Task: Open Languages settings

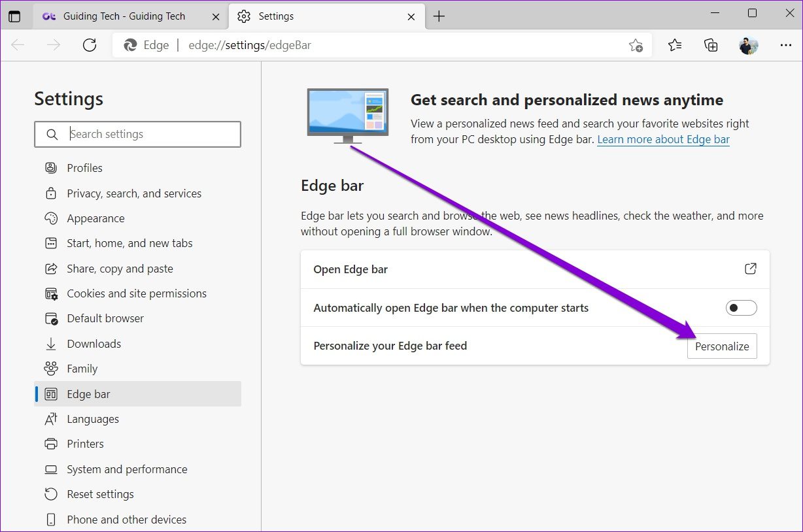Action: pos(138,419)
